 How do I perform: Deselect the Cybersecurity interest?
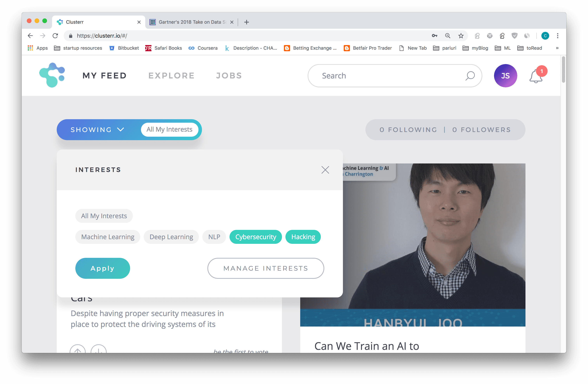click(256, 237)
